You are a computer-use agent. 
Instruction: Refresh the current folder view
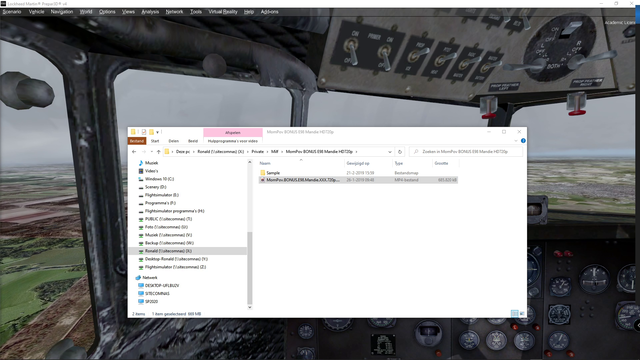point(400,151)
